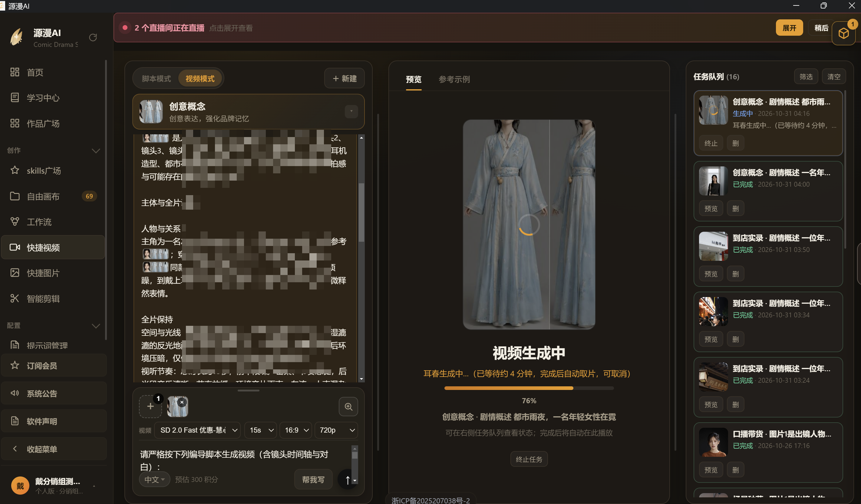This screenshot has height=504, width=861.
Task: Click the magnifier zoom icon near reference image
Action: [348, 406]
